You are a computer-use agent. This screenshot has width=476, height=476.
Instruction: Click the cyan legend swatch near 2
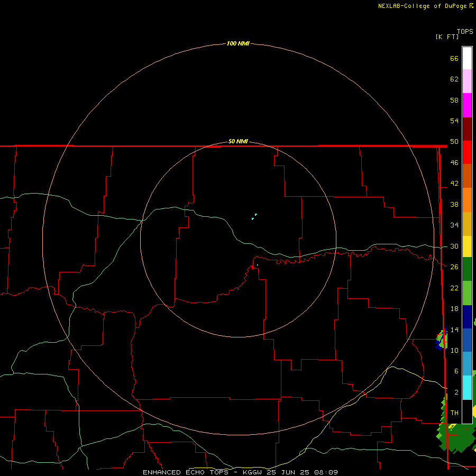[x=467, y=387]
